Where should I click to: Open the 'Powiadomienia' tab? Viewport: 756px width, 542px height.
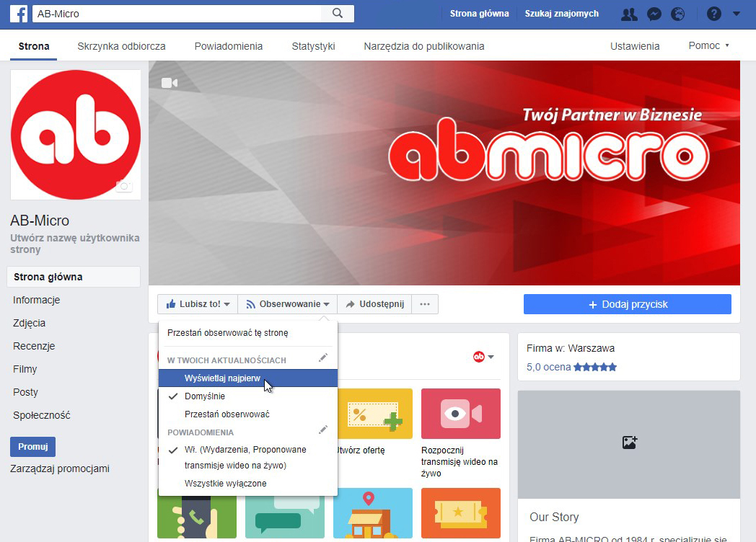click(x=229, y=46)
